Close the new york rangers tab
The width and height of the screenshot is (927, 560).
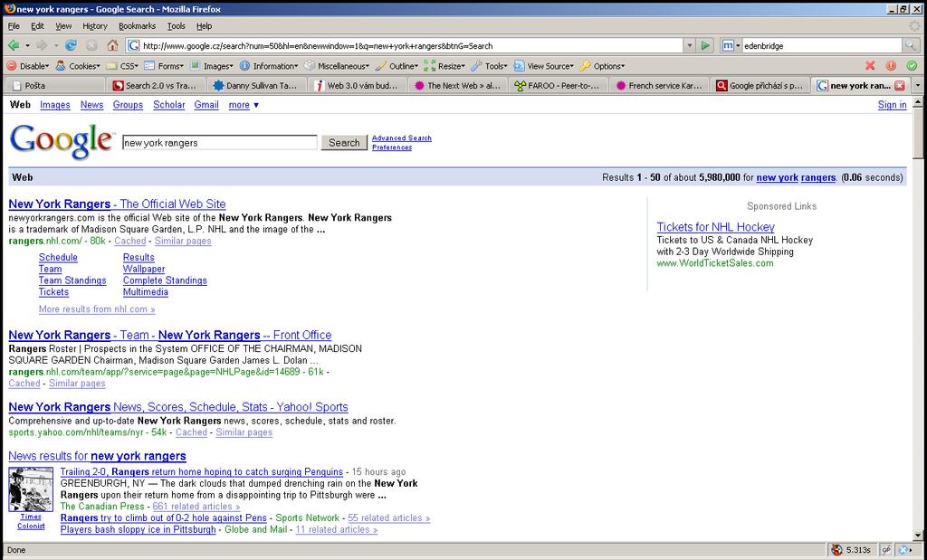900,86
